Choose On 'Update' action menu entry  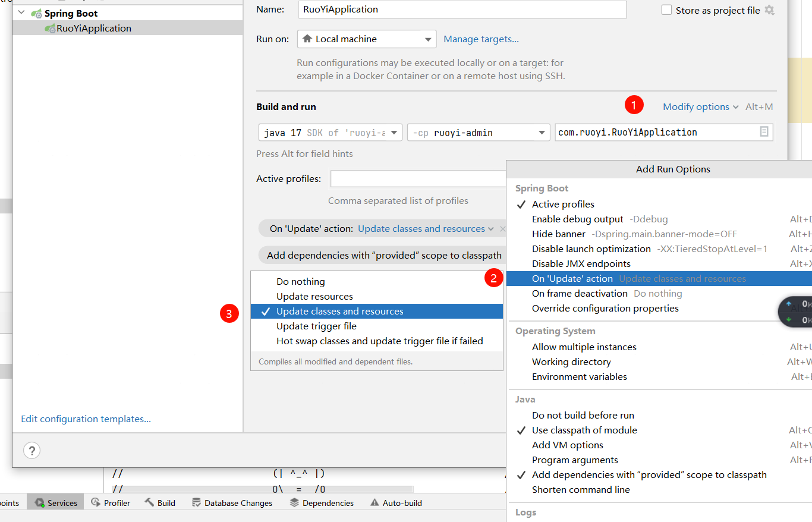point(659,278)
